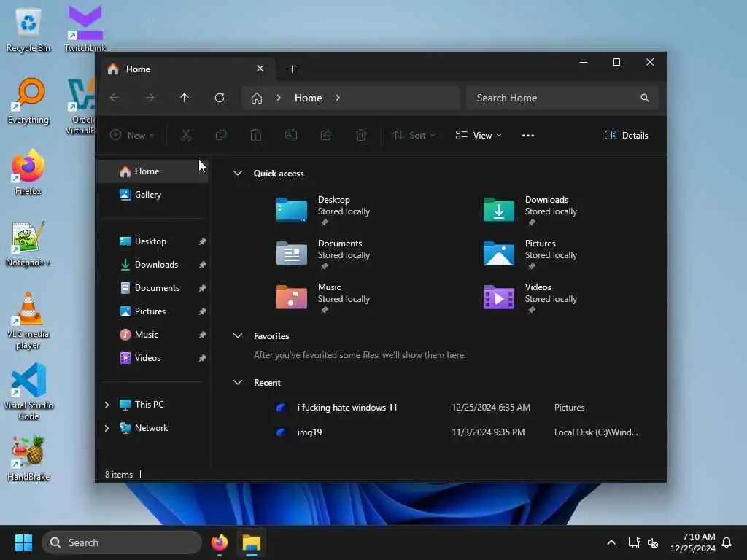Screen dimensions: 747x560
Task: Select the Everything desktop shortcut
Action: [28, 102]
